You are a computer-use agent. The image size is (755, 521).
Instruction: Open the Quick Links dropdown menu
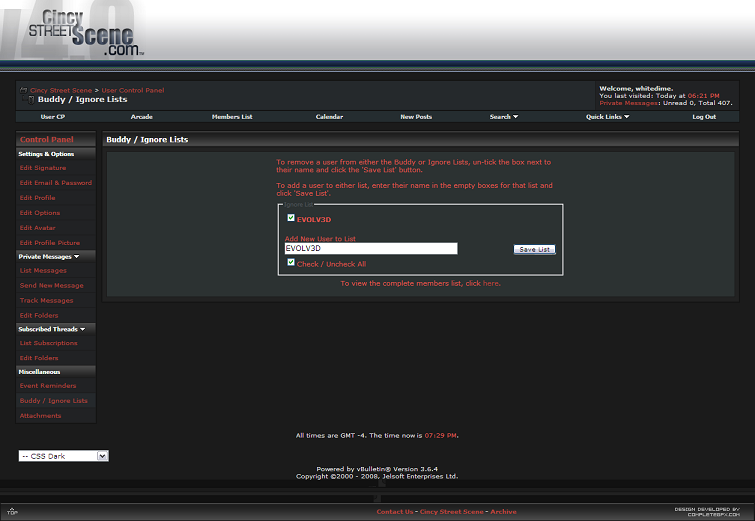(x=607, y=117)
